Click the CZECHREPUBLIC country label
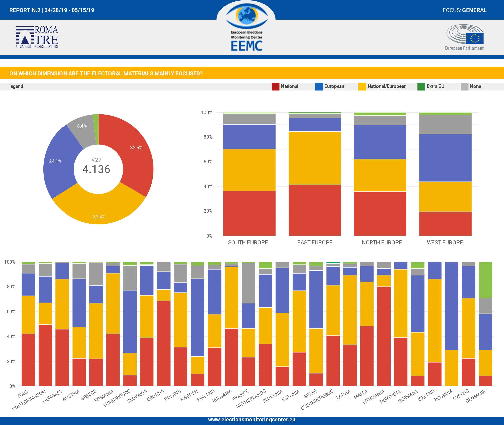 pos(317,400)
